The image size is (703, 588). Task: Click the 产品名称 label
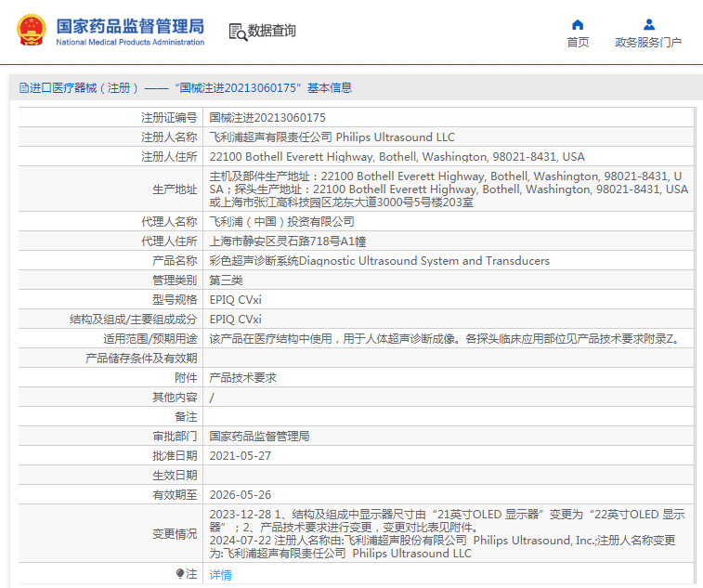click(175, 261)
